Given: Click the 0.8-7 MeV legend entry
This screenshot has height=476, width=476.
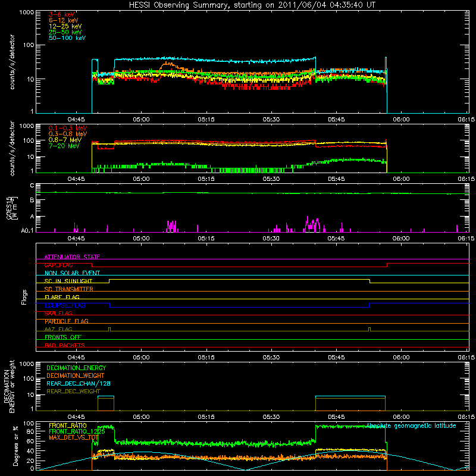Looking at the screenshot, I should [x=65, y=140].
